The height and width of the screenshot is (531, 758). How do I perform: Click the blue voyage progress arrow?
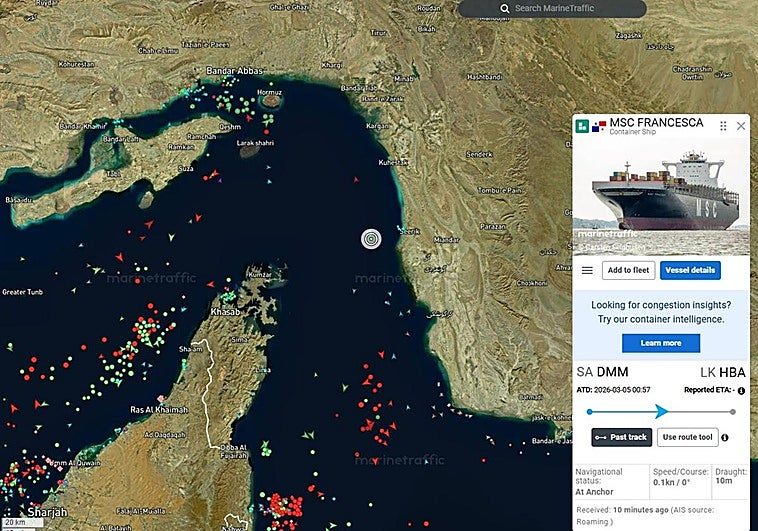(x=661, y=412)
